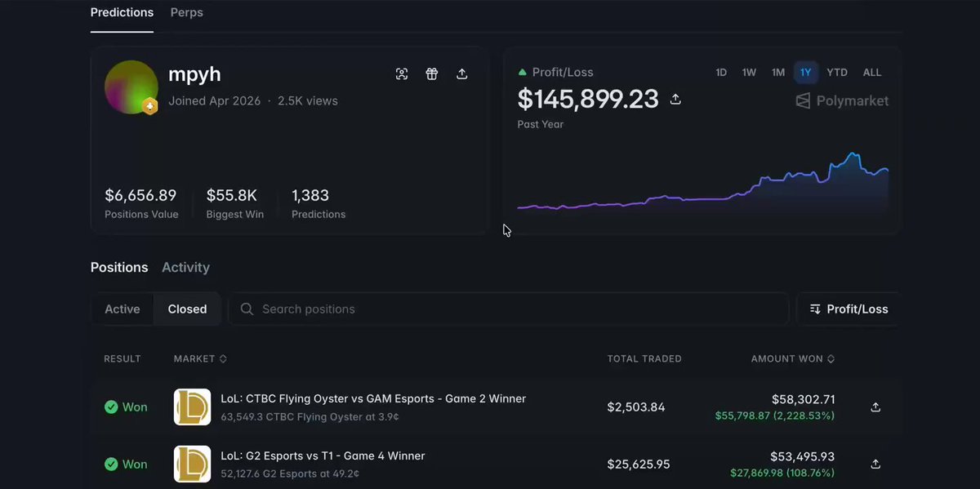Image resolution: width=980 pixels, height=489 pixels.
Task: Click the green Won check for Game 4 Winner
Action: pos(111,464)
